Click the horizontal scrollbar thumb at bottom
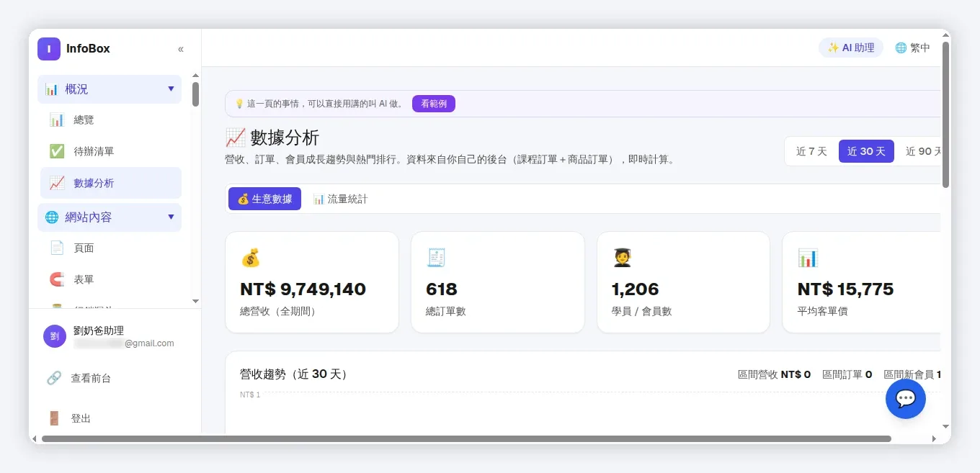 coord(466,438)
